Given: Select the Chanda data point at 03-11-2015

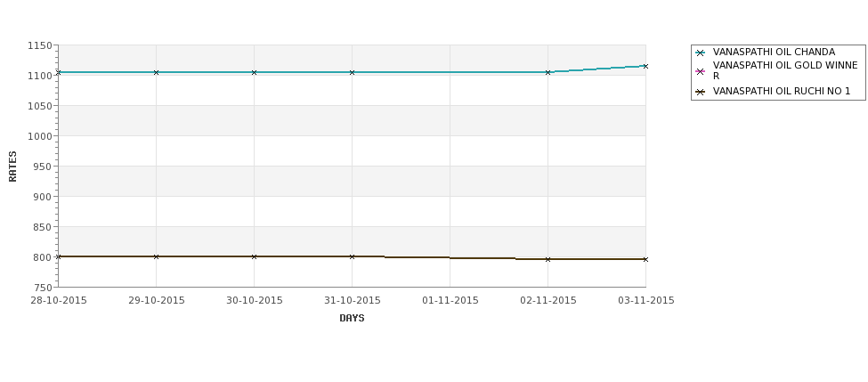Looking at the screenshot, I should tap(645, 67).
